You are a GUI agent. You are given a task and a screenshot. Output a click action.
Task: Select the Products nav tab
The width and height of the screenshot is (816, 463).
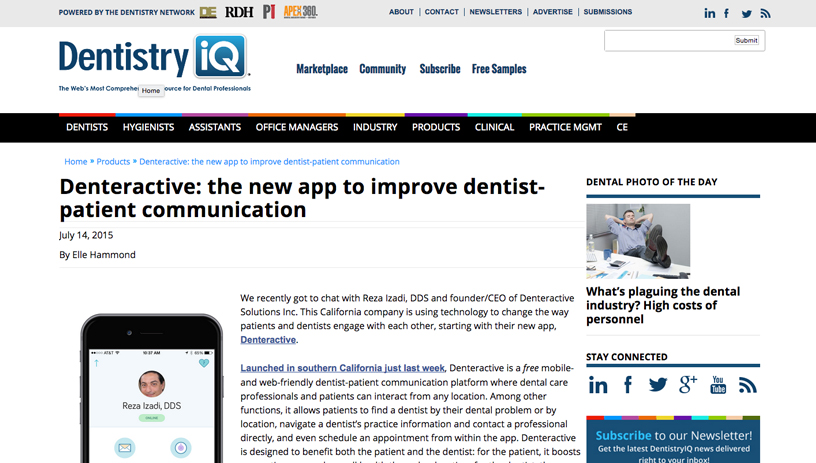[436, 127]
